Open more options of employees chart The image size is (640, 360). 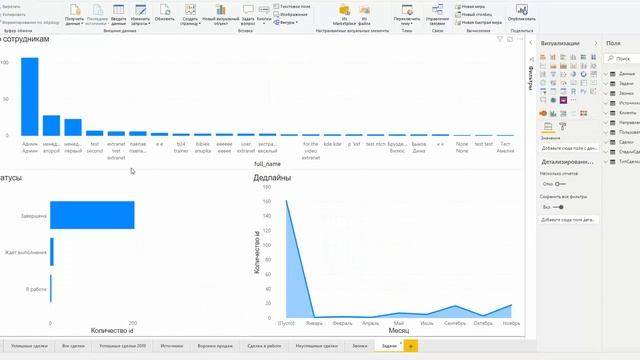point(520,39)
